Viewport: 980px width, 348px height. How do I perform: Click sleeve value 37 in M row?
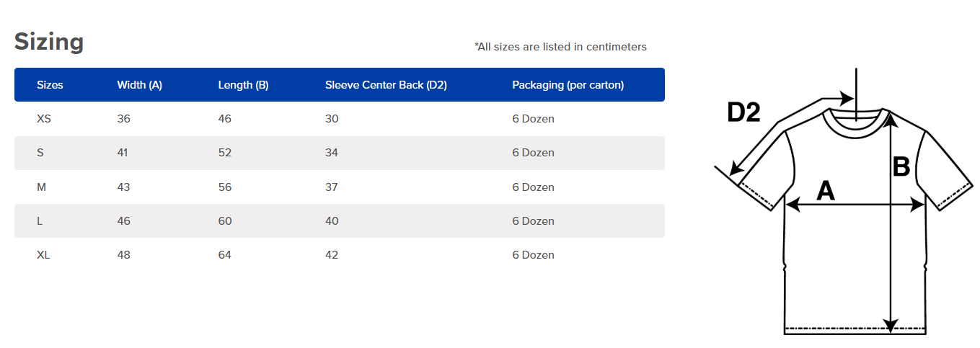pyautogui.click(x=332, y=187)
